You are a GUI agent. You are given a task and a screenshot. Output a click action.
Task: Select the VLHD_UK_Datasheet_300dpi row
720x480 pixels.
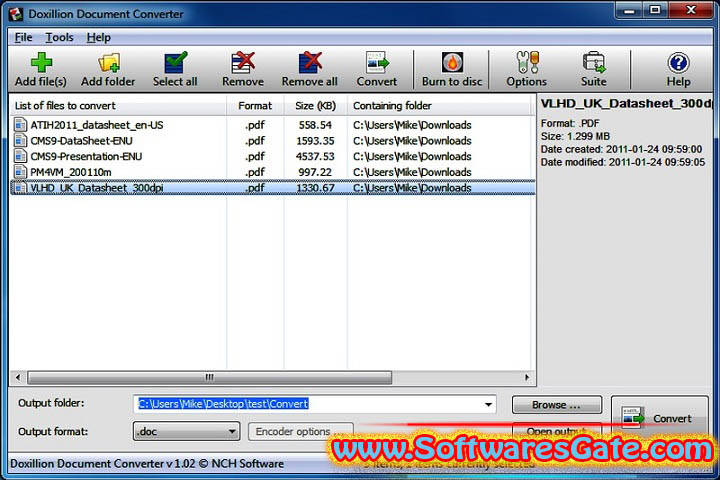coord(272,187)
